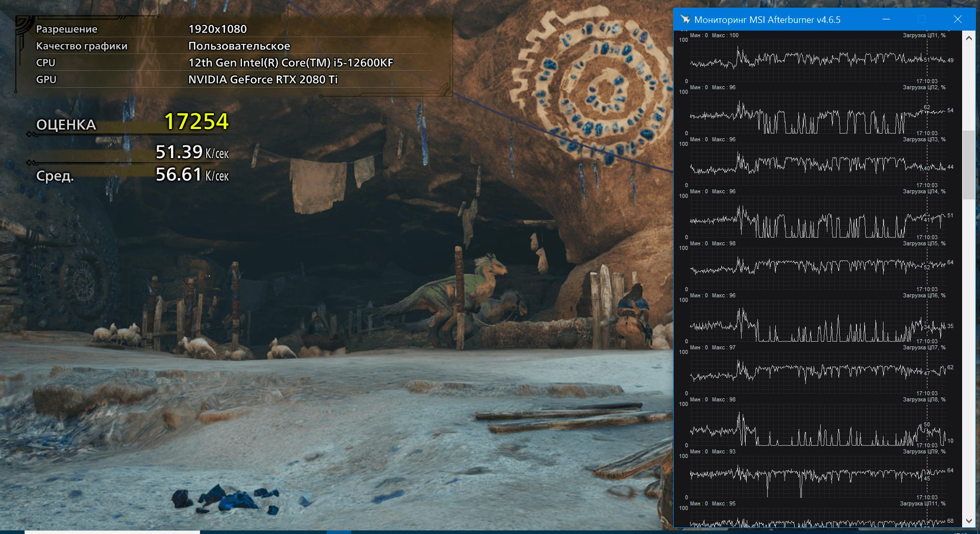Image resolution: width=980 pixels, height=534 pixels.
Task: Click the 'ОЦЕНКА' score label
Action: pos(66,124)
